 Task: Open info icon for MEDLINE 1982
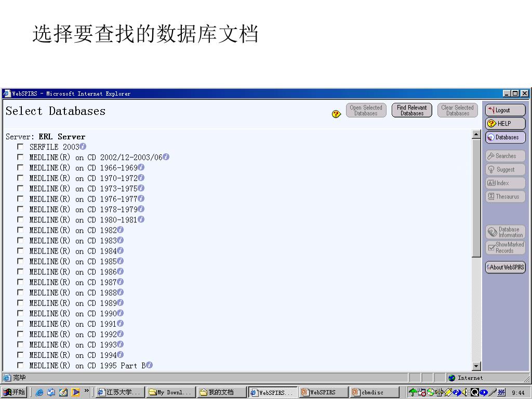tap(120, 230)
